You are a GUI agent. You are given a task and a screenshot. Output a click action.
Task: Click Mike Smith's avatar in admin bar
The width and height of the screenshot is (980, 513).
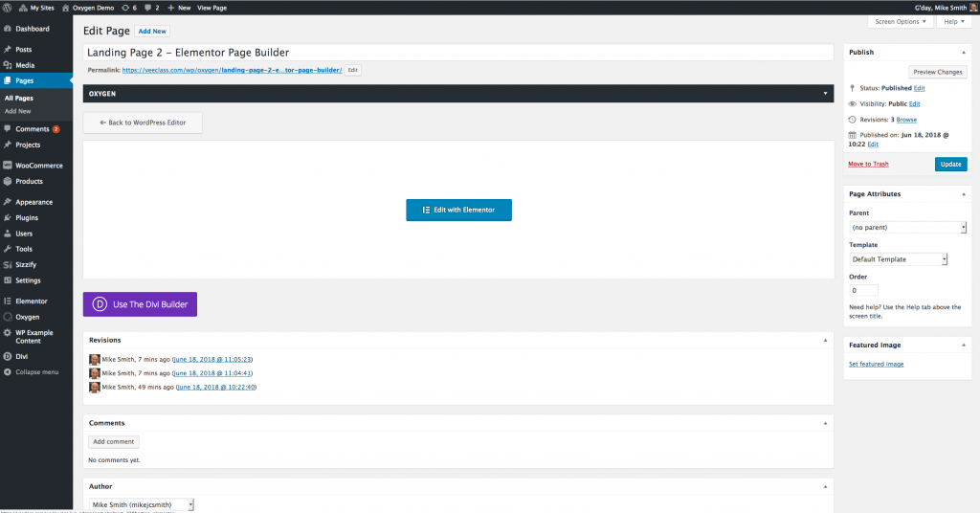(973, 8)
